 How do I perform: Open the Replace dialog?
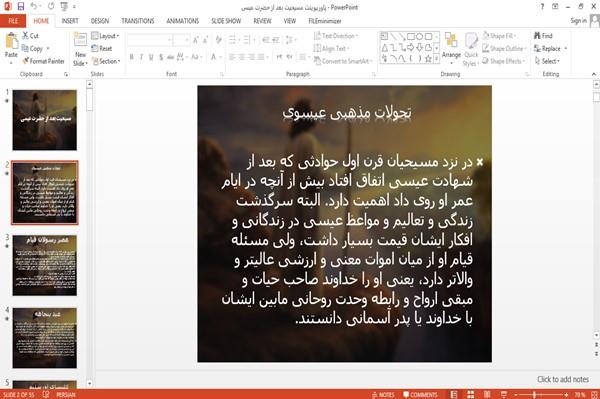point(548,49)
